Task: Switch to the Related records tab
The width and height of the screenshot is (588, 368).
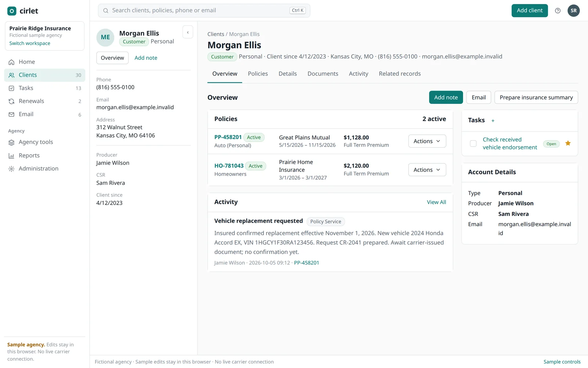Action: coord(399,74)
